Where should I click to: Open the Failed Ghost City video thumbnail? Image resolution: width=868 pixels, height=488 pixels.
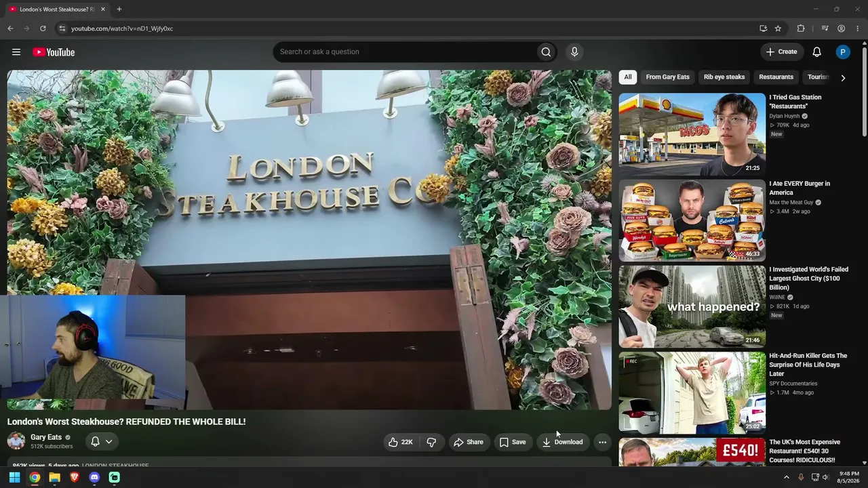tap(692, 306)
